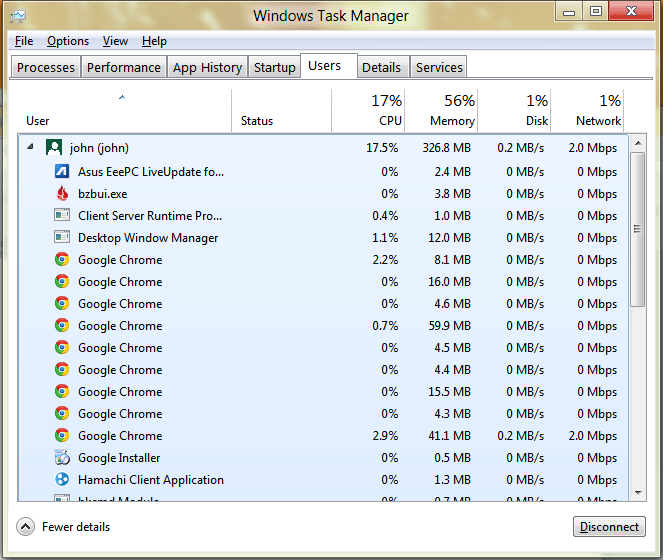Viewport: 664px width, 560px height.
Task: Switch to the Details tab
Action: click(382, 67)
